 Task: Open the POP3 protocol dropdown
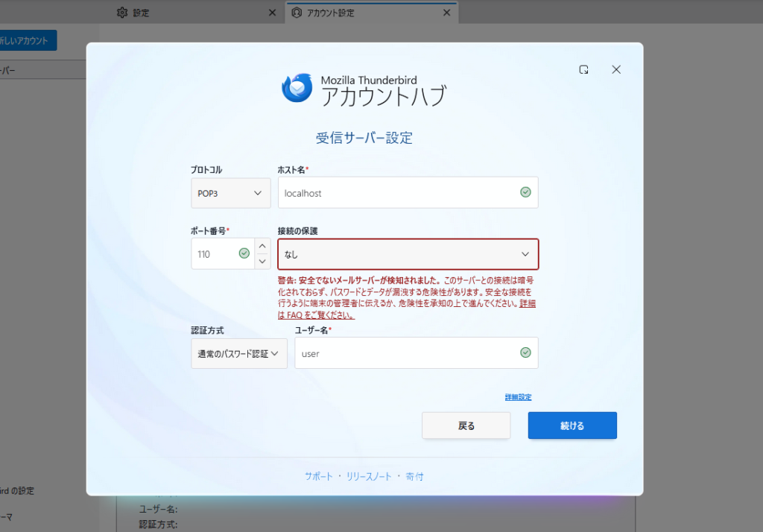[x=230, y=193]
